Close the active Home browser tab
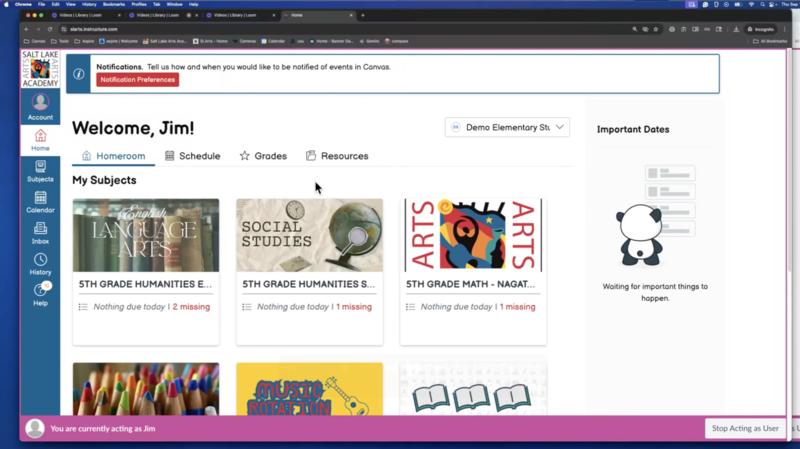The height and width of the screenshot is (449, 800). point(351,15)
